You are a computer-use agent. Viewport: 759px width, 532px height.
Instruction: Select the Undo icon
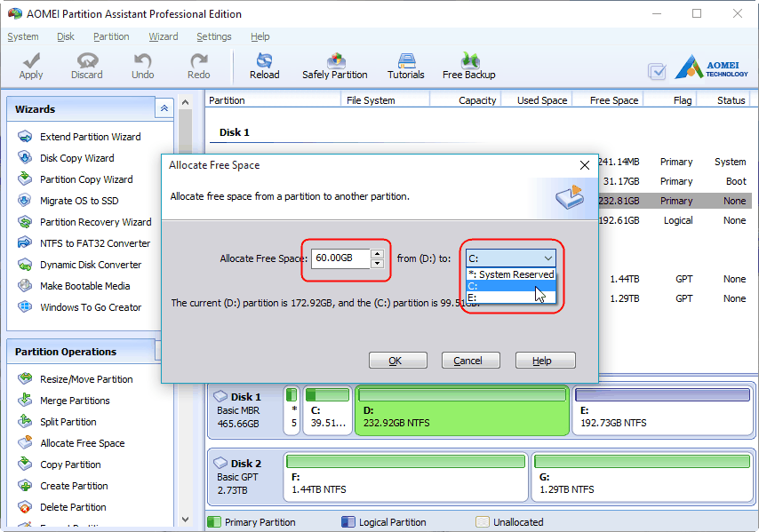click(x=142, y=65)
